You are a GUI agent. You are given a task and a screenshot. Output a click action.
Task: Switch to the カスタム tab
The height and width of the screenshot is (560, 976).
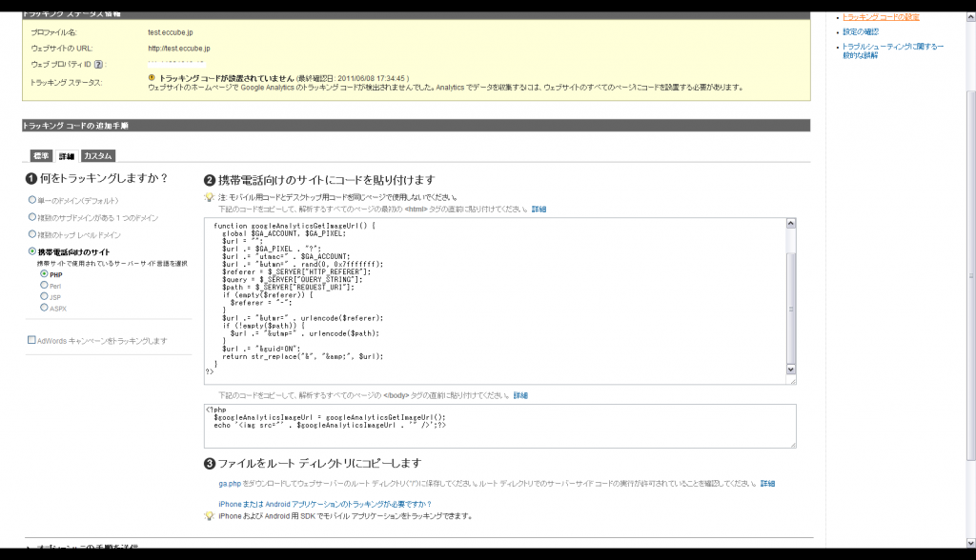coord(98,155)
